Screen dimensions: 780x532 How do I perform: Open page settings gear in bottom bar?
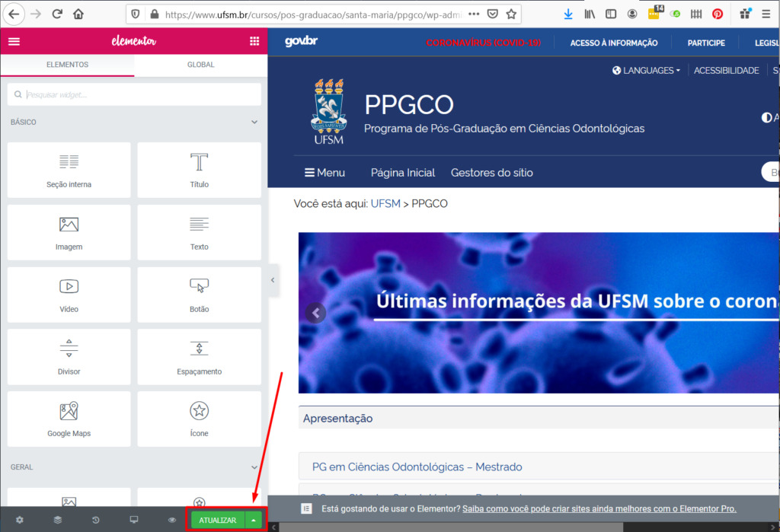(x=20, y=520)
